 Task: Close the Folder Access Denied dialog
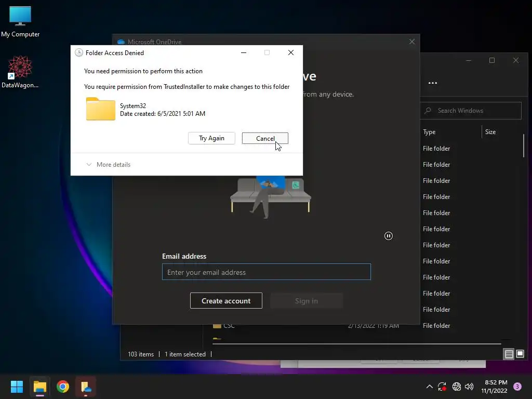point(291,52)
